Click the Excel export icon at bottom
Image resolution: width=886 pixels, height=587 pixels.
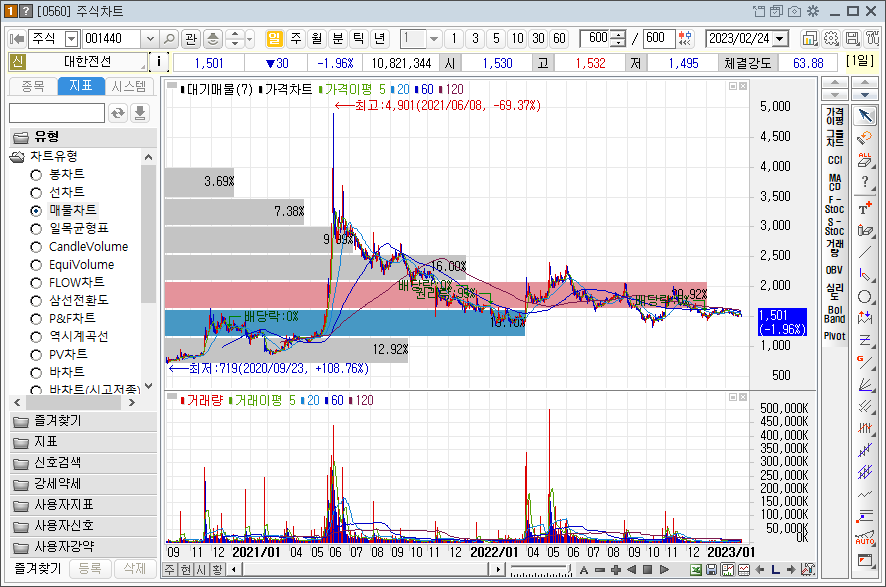[696, 569]
